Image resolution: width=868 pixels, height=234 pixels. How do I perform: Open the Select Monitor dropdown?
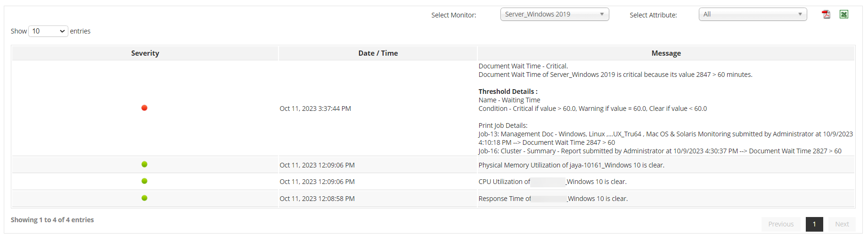554,15
